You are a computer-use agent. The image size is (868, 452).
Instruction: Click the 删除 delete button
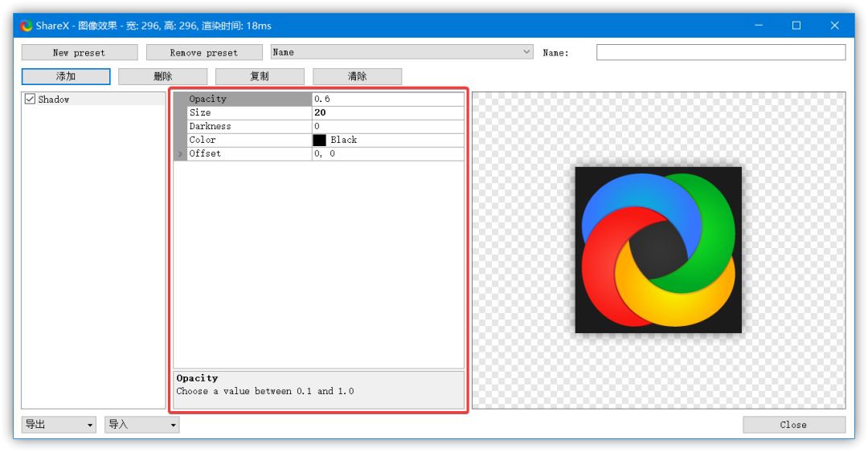162,76
